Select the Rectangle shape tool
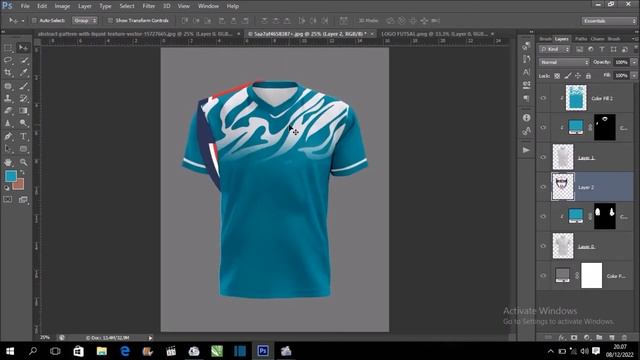Screen dimensions: 640x360 coord(23,149)
